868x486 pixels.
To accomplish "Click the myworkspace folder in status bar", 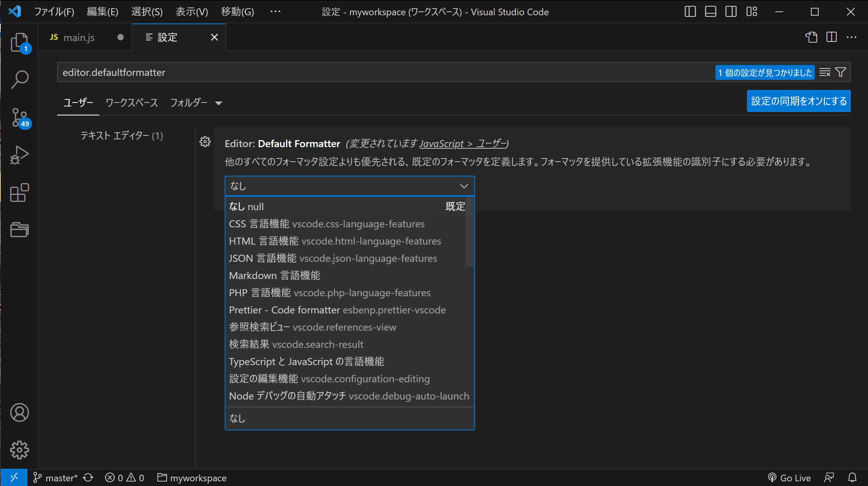I will pyautogui.click(x=192, y=478).
